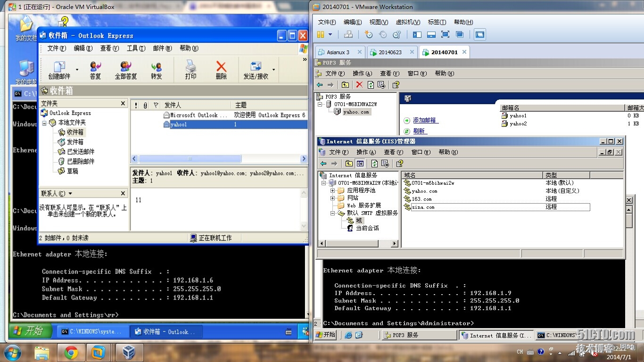
Task: Click the Sender (发件人) column header
Action: pos(197,105)
